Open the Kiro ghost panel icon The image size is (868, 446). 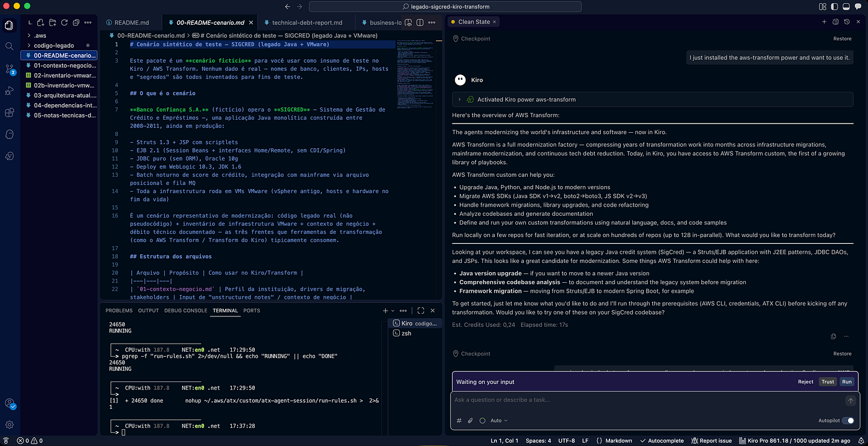[9, 134]
